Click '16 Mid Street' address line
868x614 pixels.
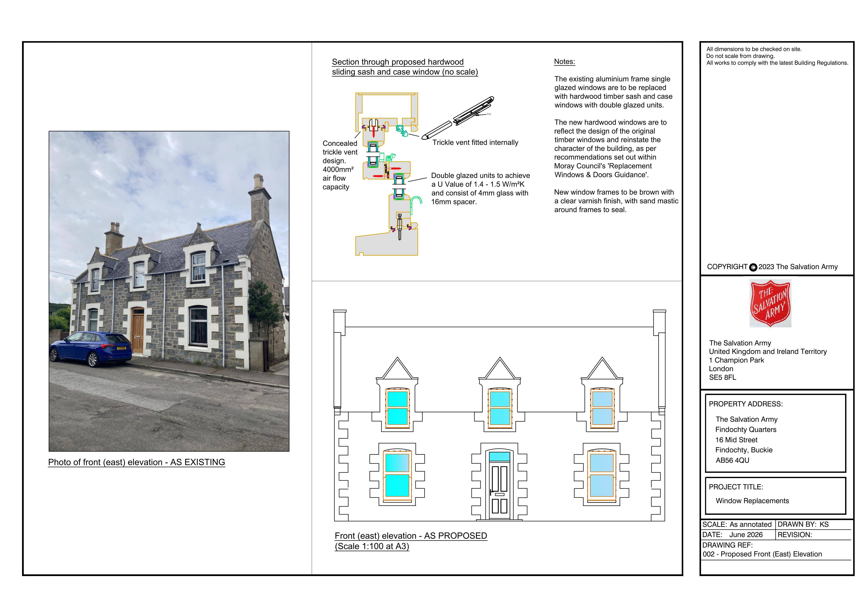736,440
